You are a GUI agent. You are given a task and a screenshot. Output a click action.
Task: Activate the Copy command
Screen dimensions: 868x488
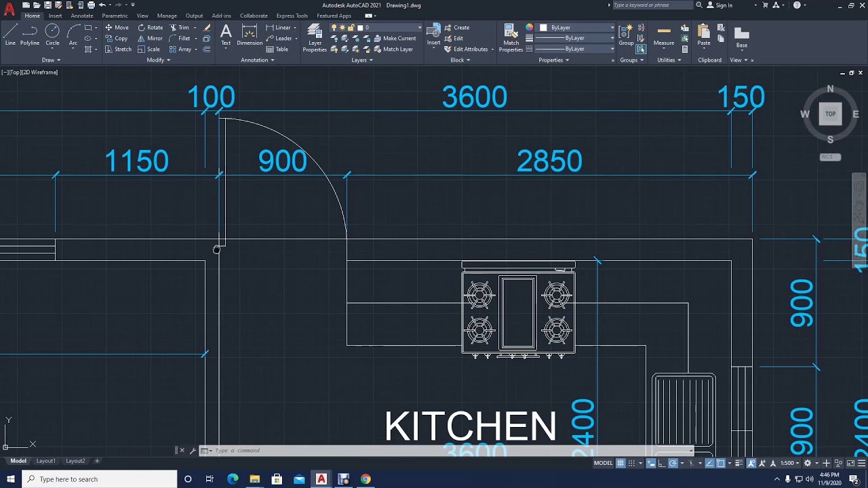point(117,39)
